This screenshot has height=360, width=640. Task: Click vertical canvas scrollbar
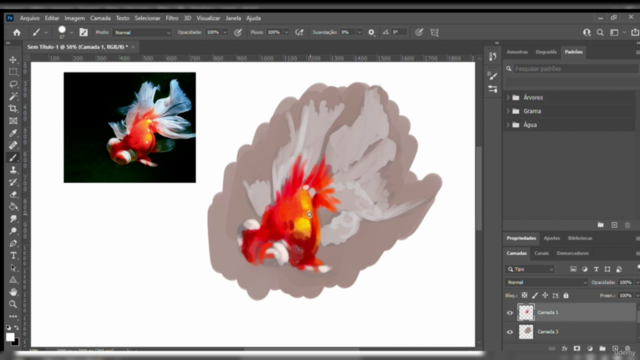(x=479, y=188)
